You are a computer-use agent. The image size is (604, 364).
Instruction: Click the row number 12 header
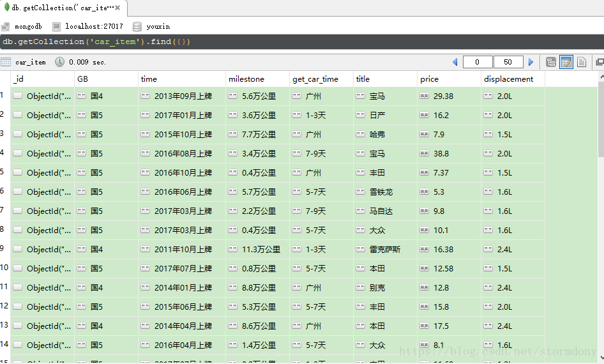(x=4, y=306)
